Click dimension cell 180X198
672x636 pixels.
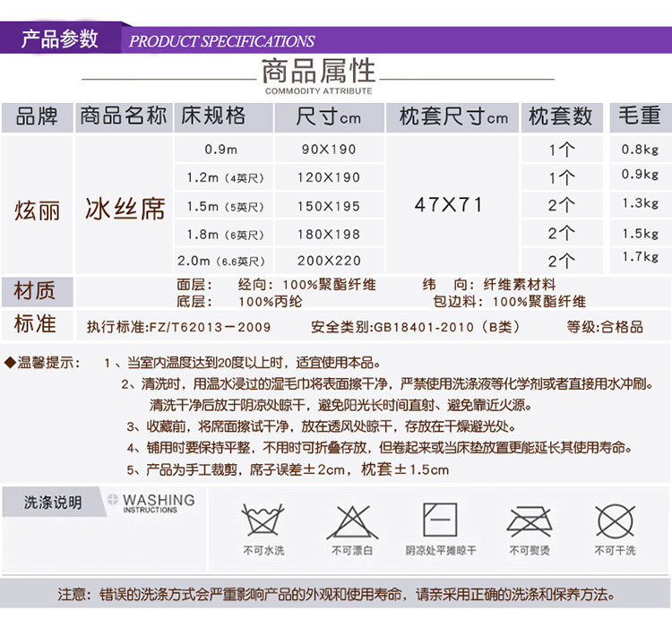pos(329,235)
